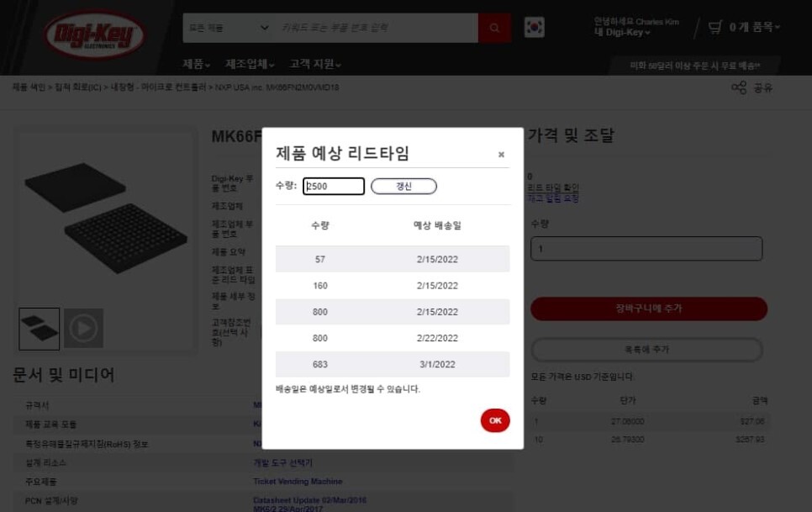Screen dimensions: 812x512
Task: Open the 내 Digi-Key account dropdown
Action: click(x=621, y=32)
